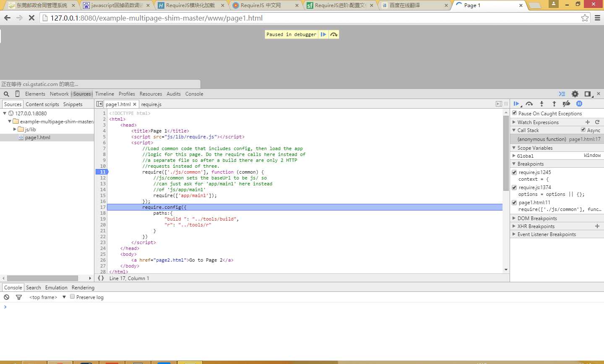Screen dimensions: 604x364
Task: Open the console filter
Action: pyautogui.click(x=19, y=297)
